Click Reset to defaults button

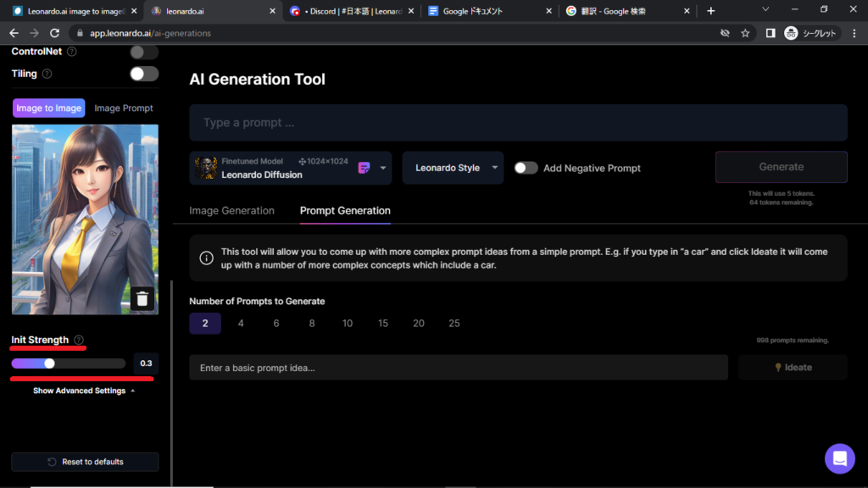(x=85, y=462)
